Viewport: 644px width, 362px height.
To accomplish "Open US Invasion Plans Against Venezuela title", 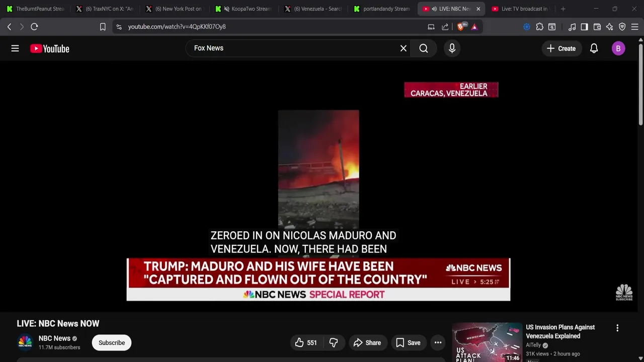I will coord(560,331).
